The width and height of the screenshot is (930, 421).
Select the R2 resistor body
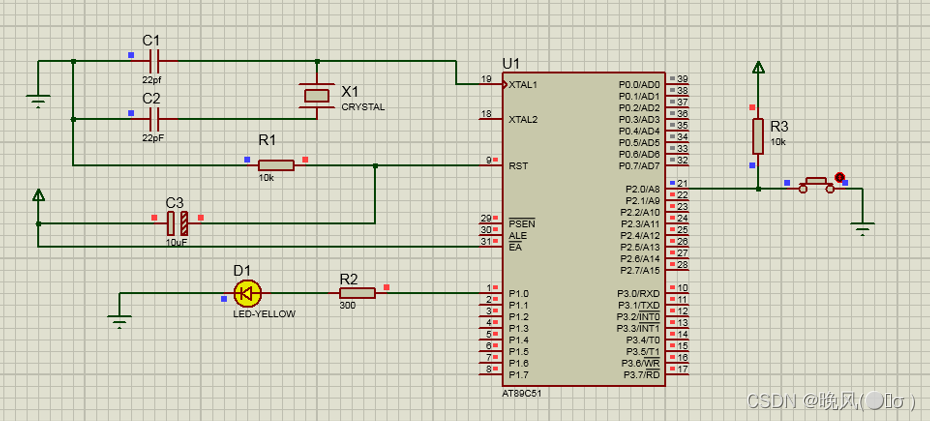[357, 293]
